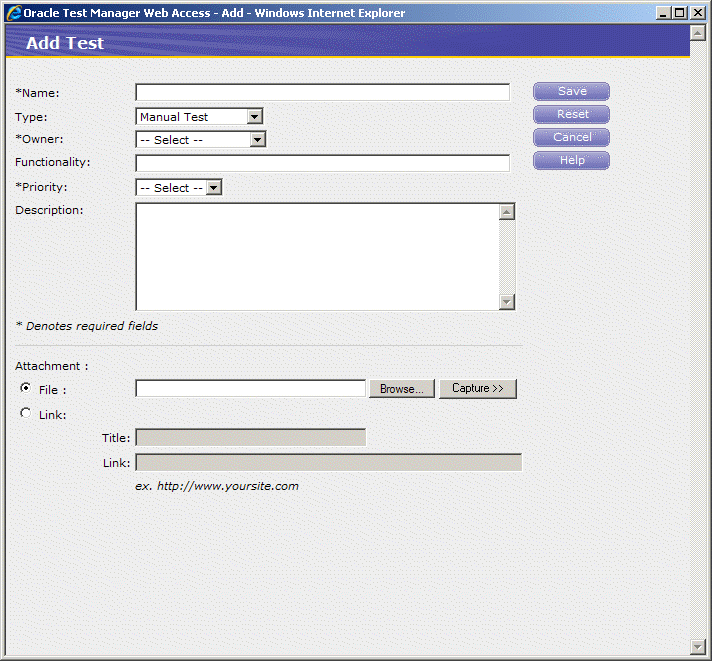
Task: Click the example URL hint text
Action: (x=217, y=486)
